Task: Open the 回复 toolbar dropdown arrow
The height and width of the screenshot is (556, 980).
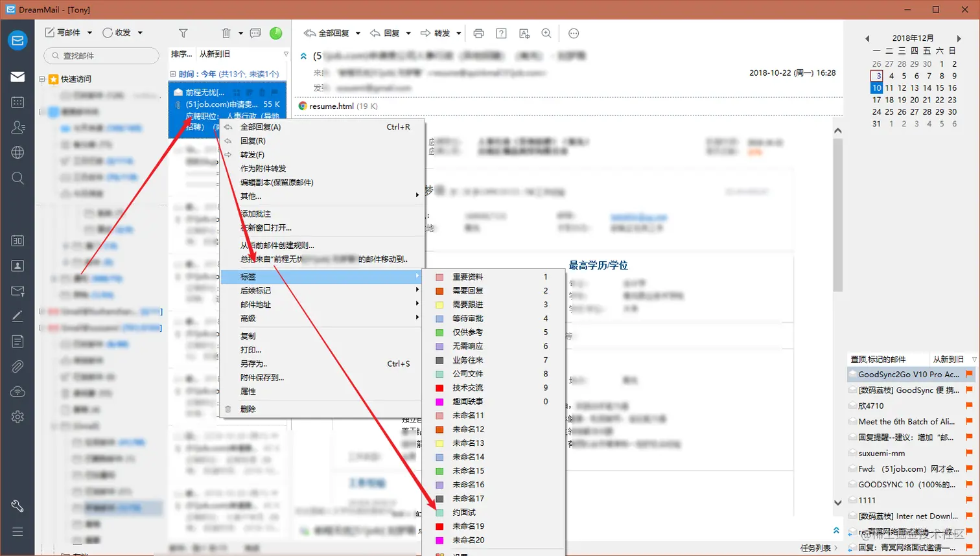Action: (x=408, y=33)
